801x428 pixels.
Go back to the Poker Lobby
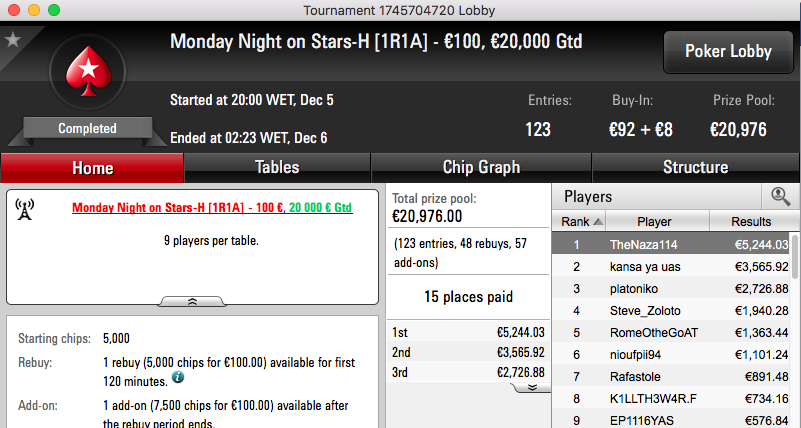pos(728,52)
